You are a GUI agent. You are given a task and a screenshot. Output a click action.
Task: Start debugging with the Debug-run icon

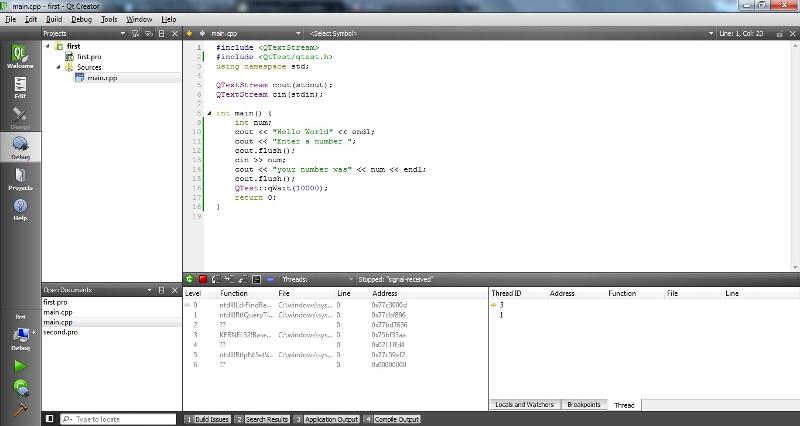coord(20,388)
